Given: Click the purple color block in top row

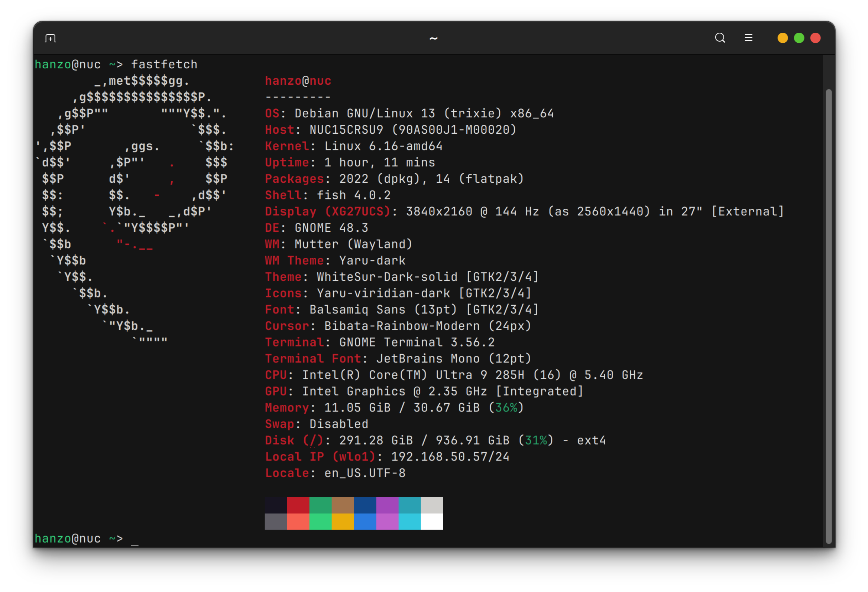Looking at the screenshot, I should (x=387, y=505).
